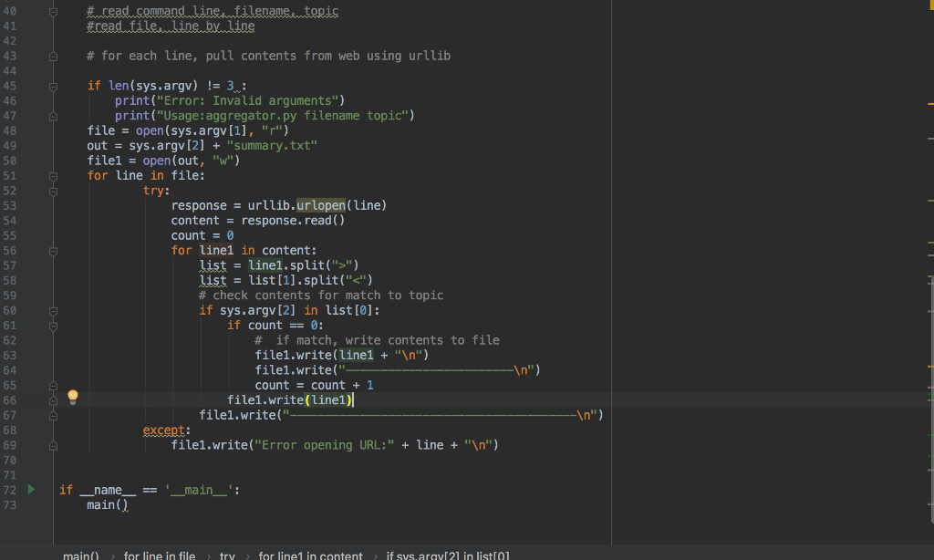Collapse the 'if sys.argv[2] in list[0]' fold
The height and width of the screenshot is (560, 934).
53,312
